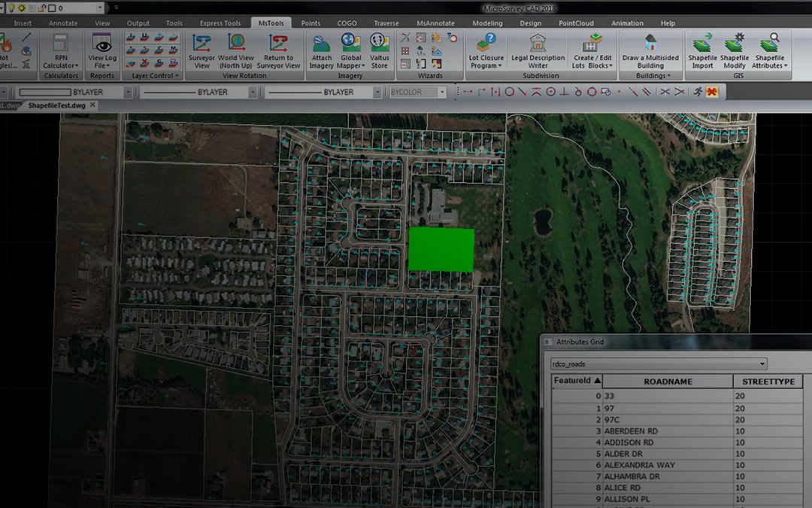Toggle the highlighted clear snaps button
The width and height of the screenshot is (812, 508).
pos(711,92)
